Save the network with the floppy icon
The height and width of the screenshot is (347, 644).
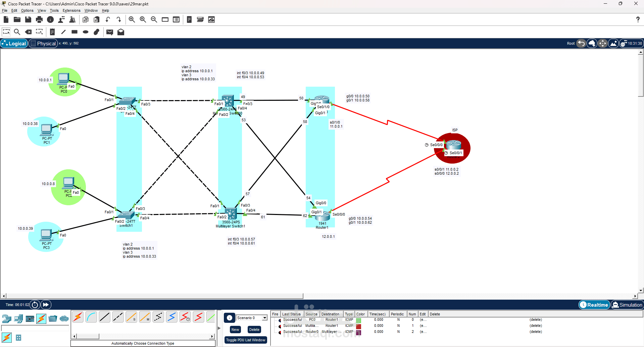(28, 19)
